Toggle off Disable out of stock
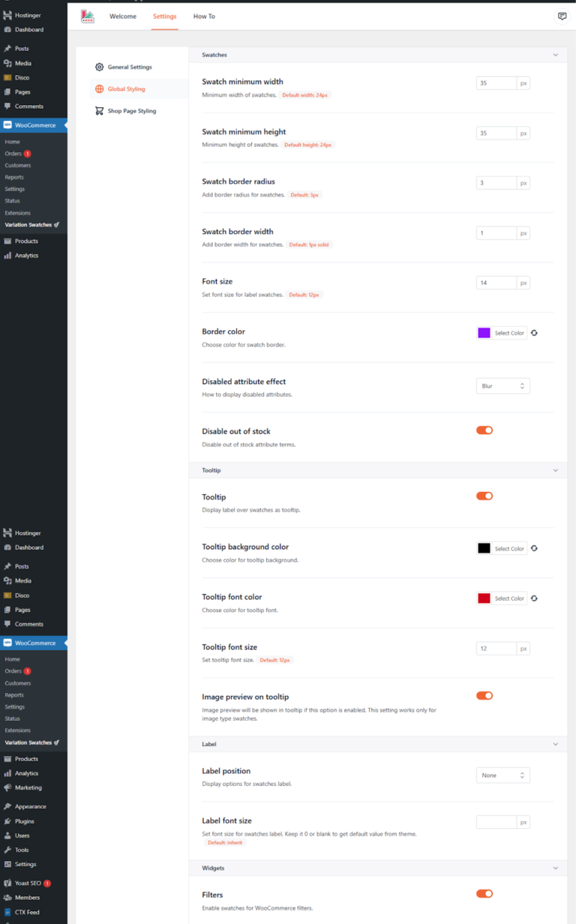The width and height of the screenshot is (576, 924). tap(484, 430)
